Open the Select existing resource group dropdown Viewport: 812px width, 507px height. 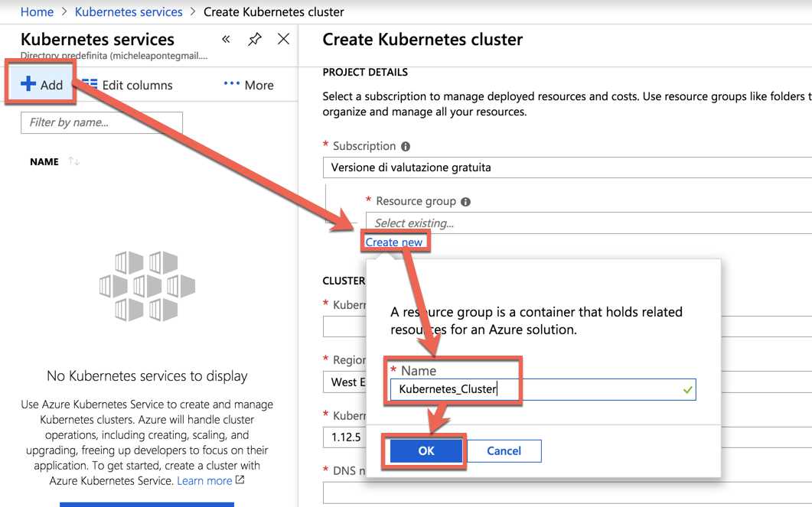click(536, 222)
